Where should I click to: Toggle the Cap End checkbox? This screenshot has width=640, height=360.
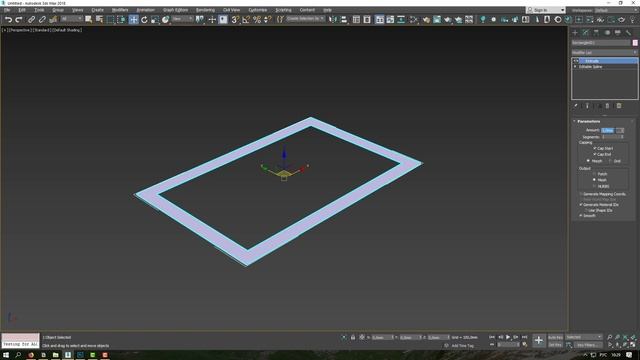tap(595, 154)
